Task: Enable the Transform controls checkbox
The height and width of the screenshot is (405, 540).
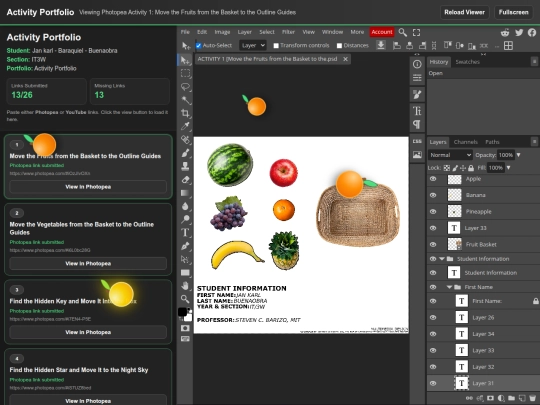Action: (276, 45)
